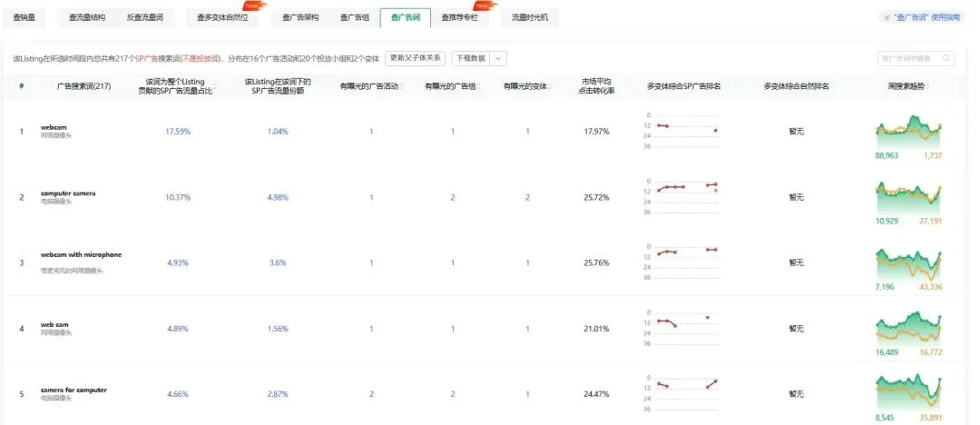Click the 更新父子体关系 button
The image size is (980, 425).
point(415,58)
